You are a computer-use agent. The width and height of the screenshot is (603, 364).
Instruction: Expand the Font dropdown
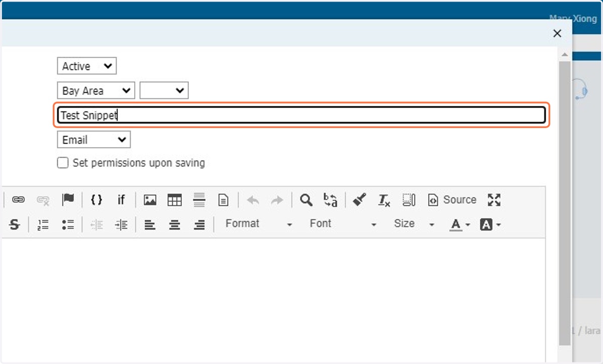pyautogui.click(x=343, y=224)
